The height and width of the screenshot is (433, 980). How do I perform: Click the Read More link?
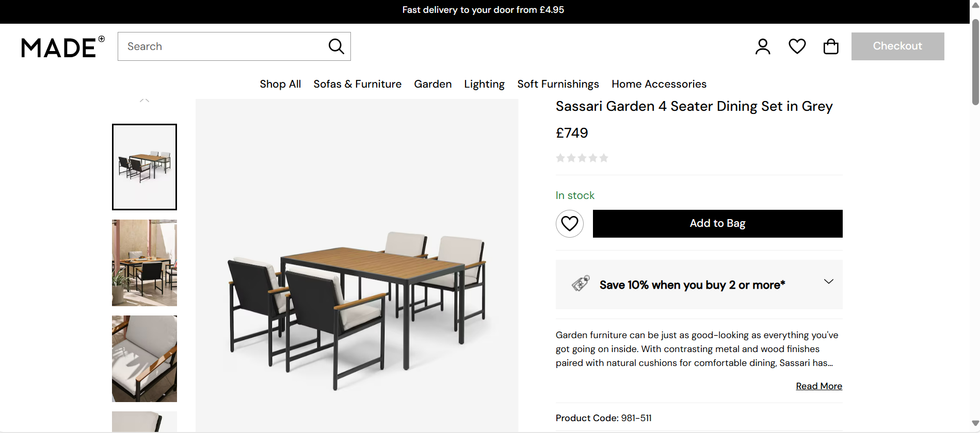click(819, 386)
